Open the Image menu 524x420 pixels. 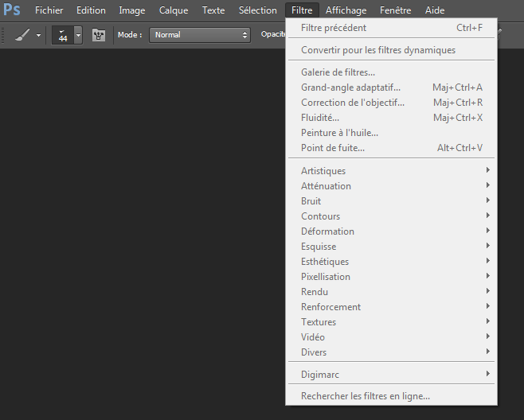point(132,10)
